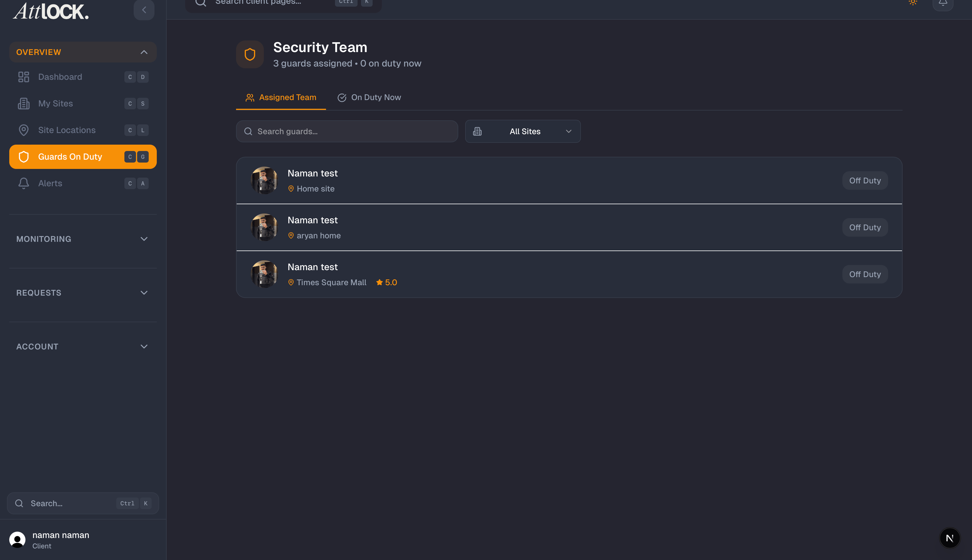Click the naman naman profile avatar
This screenshot has width=972, height=560.
coord(17,540)
